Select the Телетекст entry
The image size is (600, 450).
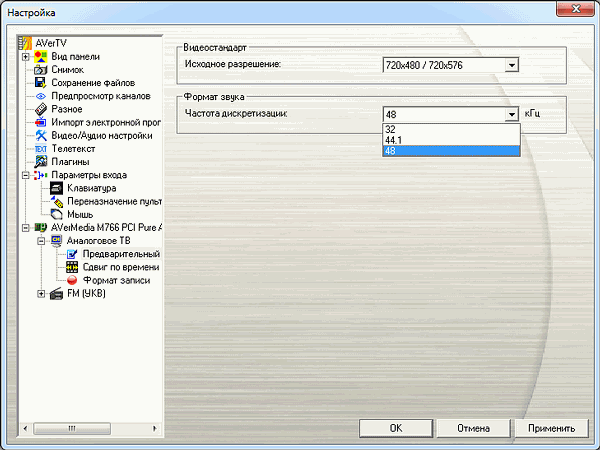click(73, 149)
